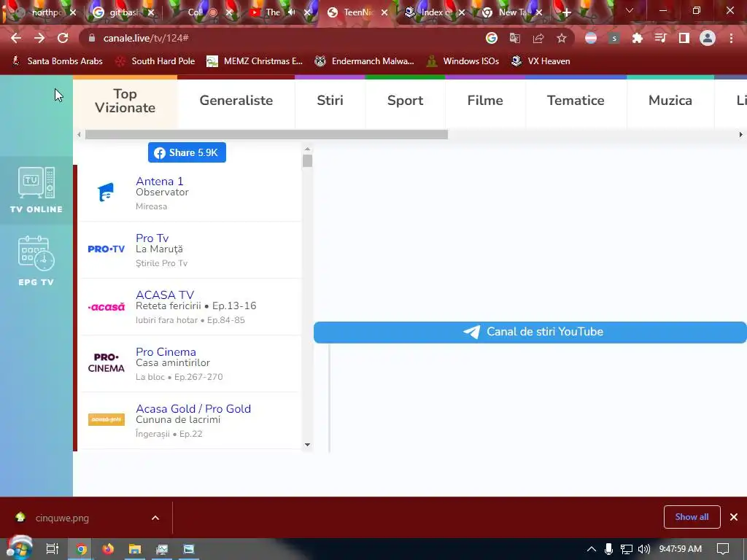Go forward in browser history
The width and height of the screenshot is (747, 560).
pyautogui.click(x=39, y=38)
